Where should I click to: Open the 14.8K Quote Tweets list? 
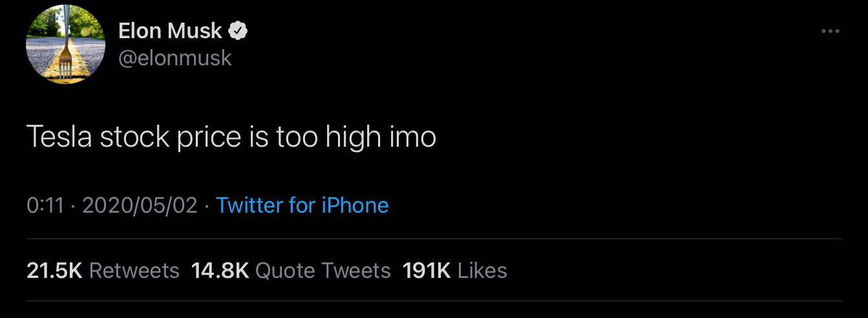point(291,270)
